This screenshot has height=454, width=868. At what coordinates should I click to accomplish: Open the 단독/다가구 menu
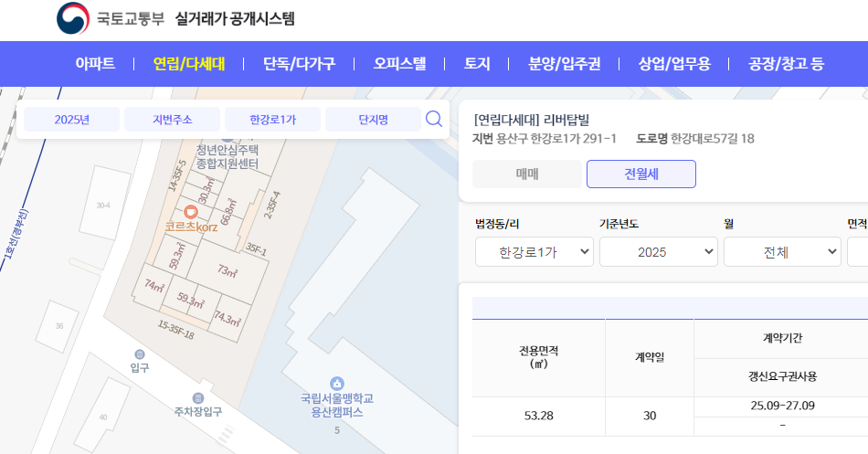coord(299,64)
